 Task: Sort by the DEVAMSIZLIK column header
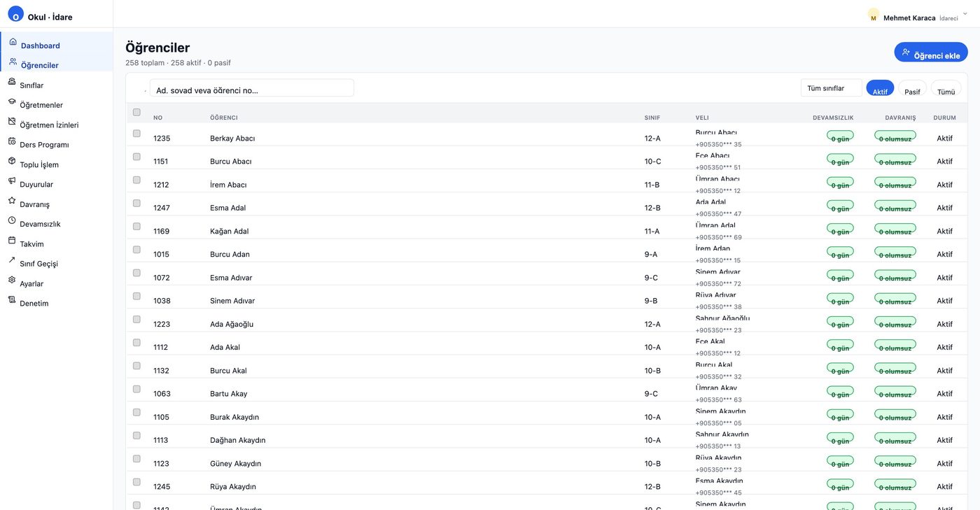(x=833, y=118)
